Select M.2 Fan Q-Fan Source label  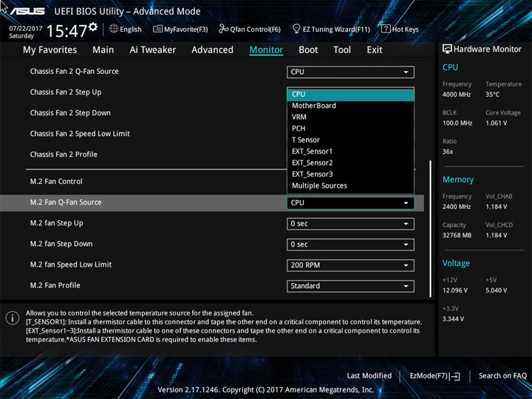[x=66, y=202]
